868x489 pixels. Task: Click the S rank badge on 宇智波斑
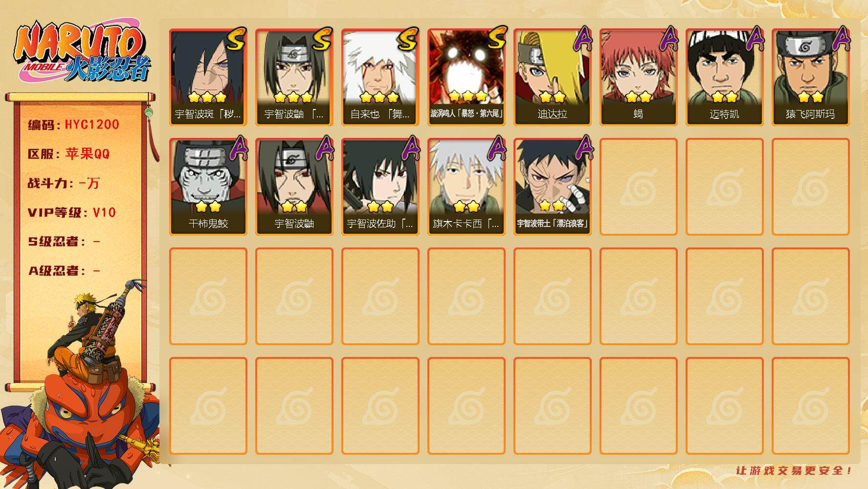[x=236, y=39]
